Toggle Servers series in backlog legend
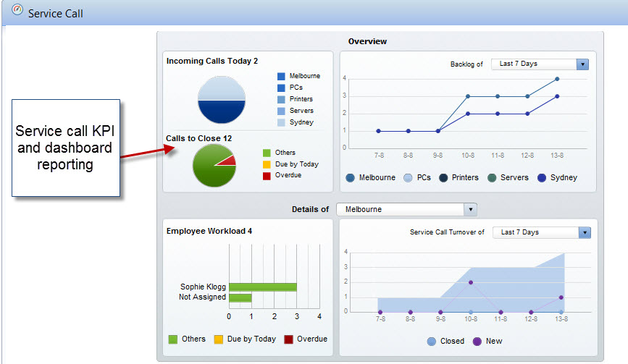Image resolution: width=628 pixels, height=364 pixels. 492,177
